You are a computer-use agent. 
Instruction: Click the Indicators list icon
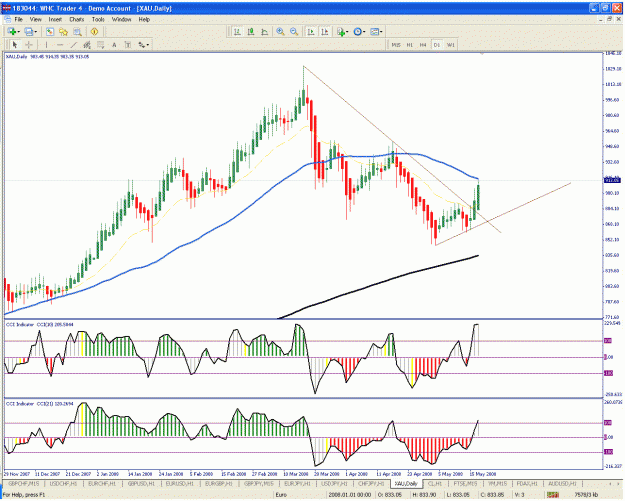pos(341,31)
